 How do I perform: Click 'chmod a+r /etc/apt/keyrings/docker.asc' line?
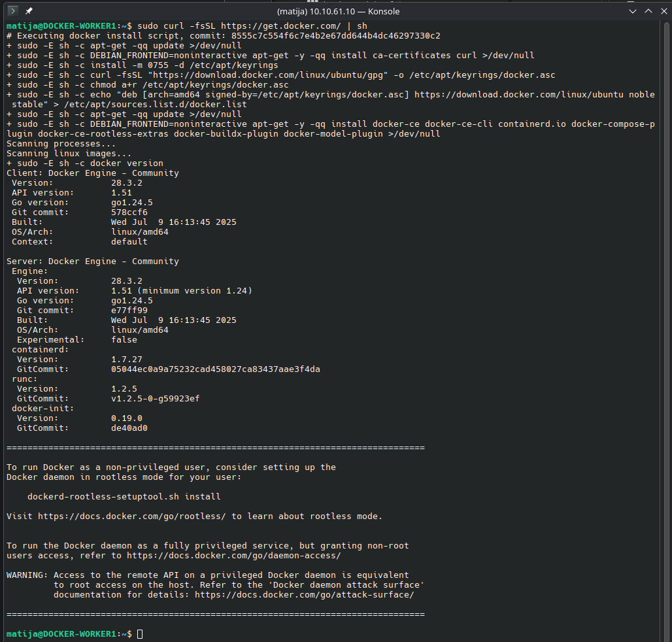pyautogui.click(x=189, y=85)
